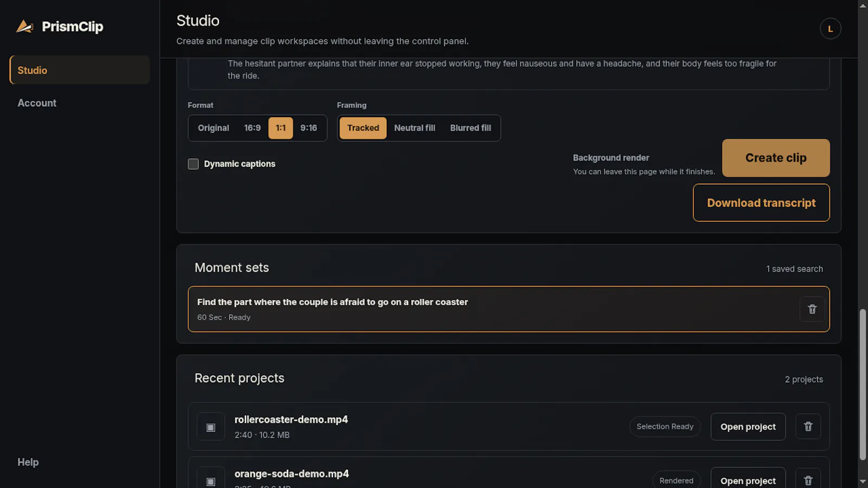Click the page scrollbar thumb
Image resolution: width=868 pixels, height=488 pixels.
(863, 384)
